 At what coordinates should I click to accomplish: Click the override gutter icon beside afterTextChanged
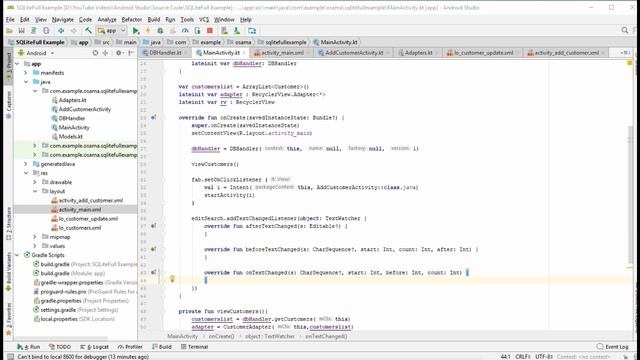pyautogui.click(x=153, y=226)
